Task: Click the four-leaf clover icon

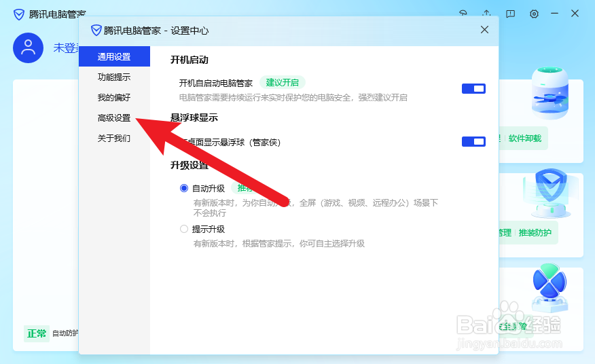Action: [550, 287]
